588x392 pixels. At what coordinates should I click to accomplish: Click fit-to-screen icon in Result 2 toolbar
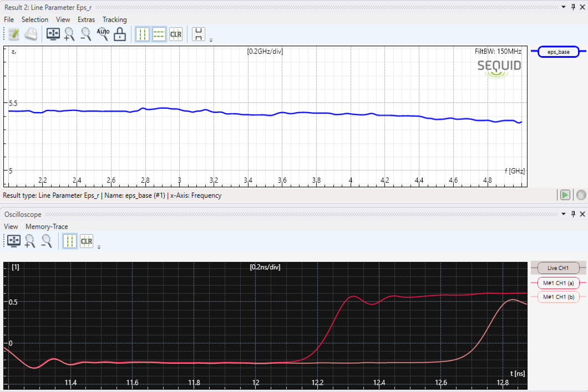coord(53,34)
